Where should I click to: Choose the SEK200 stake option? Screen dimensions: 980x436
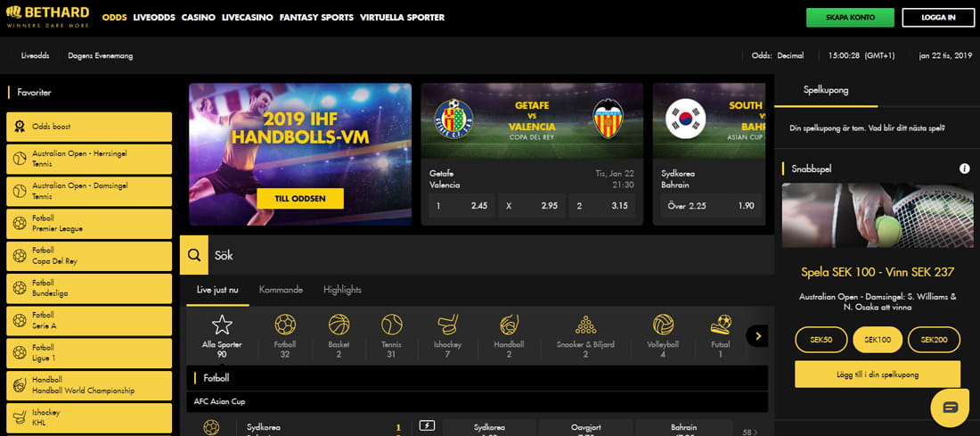(x=934, y=340)
